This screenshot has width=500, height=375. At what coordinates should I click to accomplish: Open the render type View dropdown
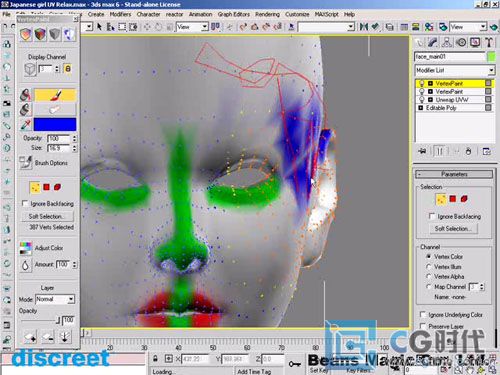tap(468, 27)
